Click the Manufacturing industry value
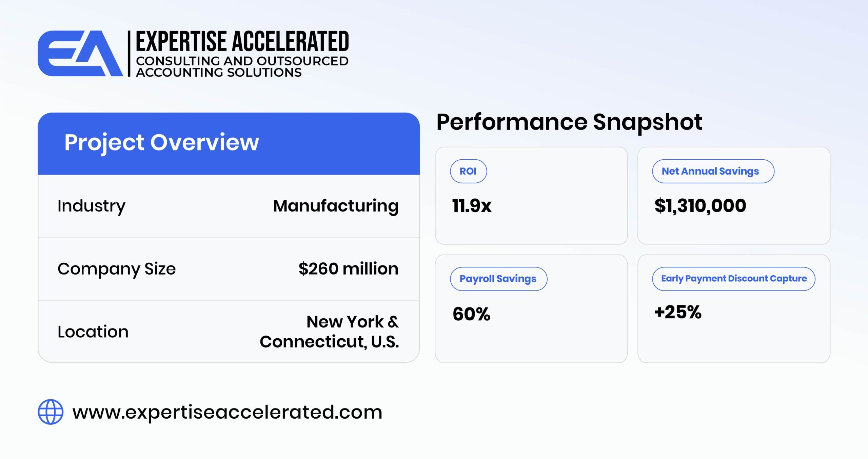Viewport: 868px width, 459px height. (336, 206)
